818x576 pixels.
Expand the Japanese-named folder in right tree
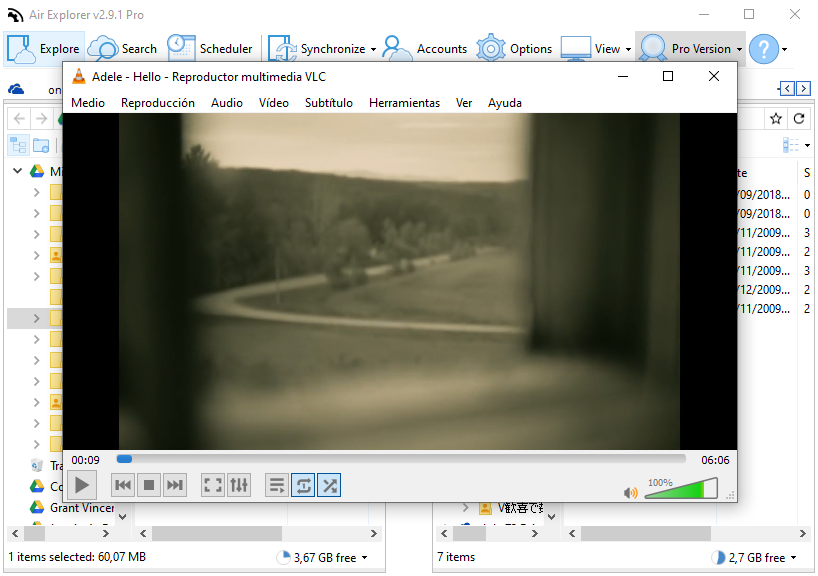[x=466, y=507]
